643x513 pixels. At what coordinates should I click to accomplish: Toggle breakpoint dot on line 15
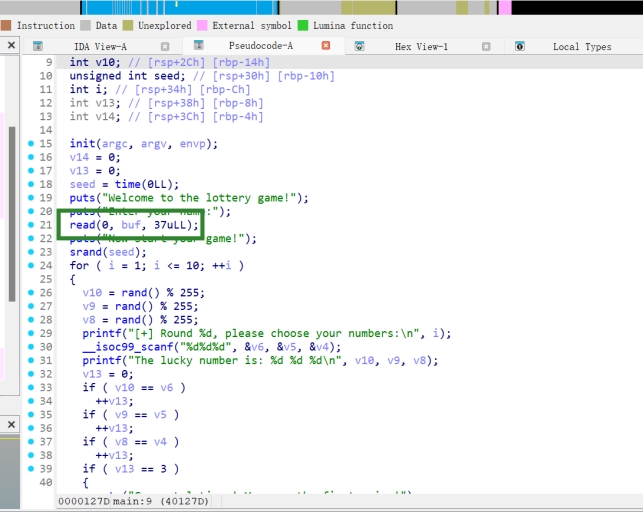pyautogui.click(x=31, y=144)
